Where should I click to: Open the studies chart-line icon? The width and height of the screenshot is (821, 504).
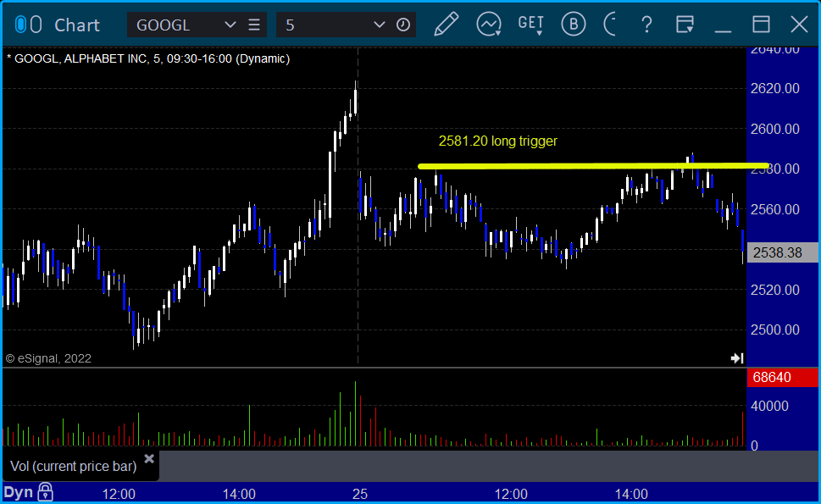pyautogui.click(x=489, y=25)
